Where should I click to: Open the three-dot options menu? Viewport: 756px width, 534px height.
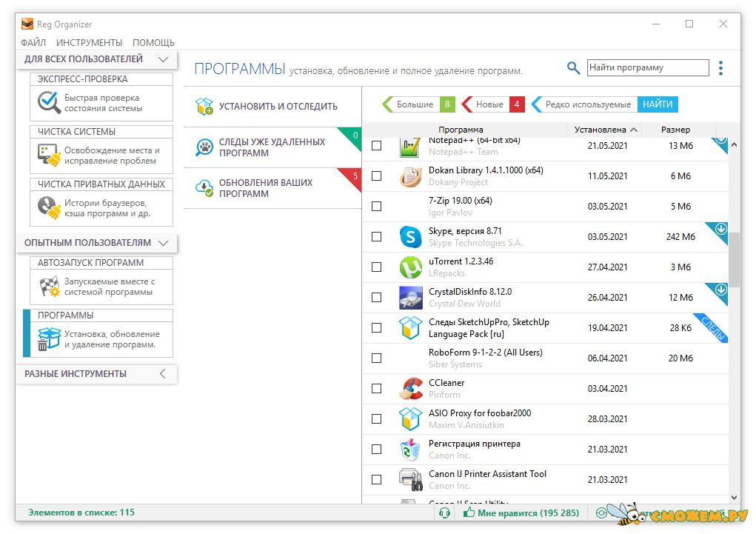tap(720, 68)
